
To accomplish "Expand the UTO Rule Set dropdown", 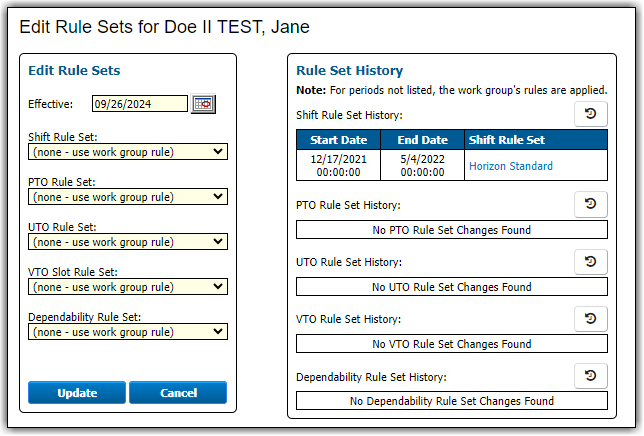I will pos(128,242).
